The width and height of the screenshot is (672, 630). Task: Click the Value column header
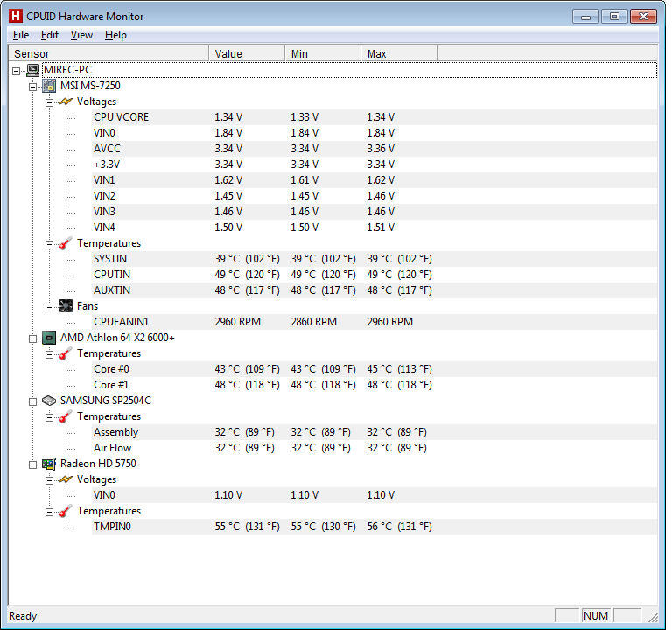click(247, 54)
